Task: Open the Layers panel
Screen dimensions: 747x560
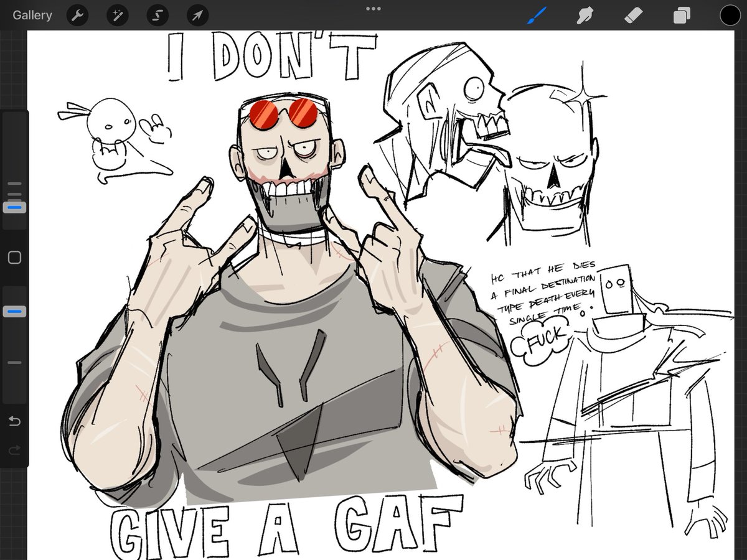Action: point(682,16)
